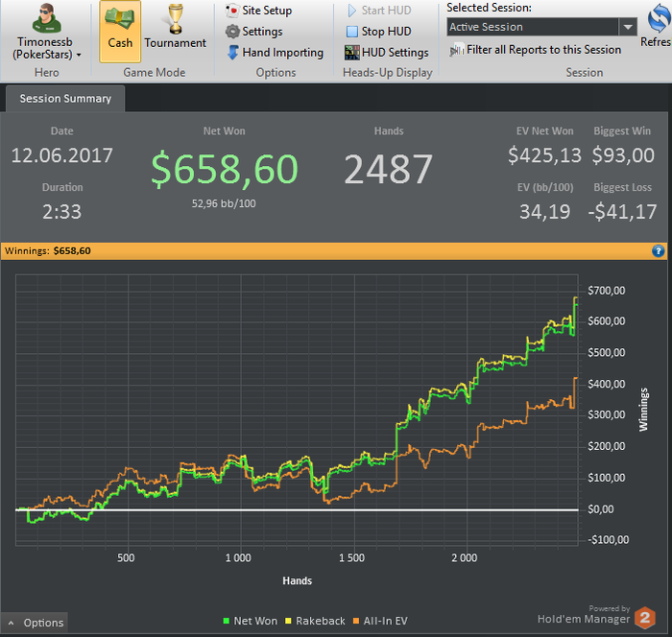Click the Hands axis title below chart
Screen dimensions: 672x637
pos(298,581)
